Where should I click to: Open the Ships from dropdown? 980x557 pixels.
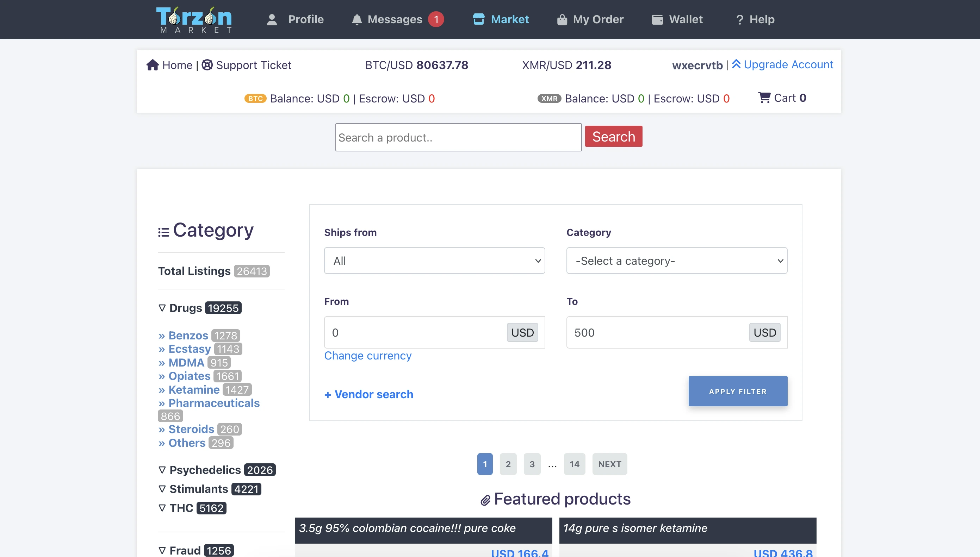pos(434,261)
